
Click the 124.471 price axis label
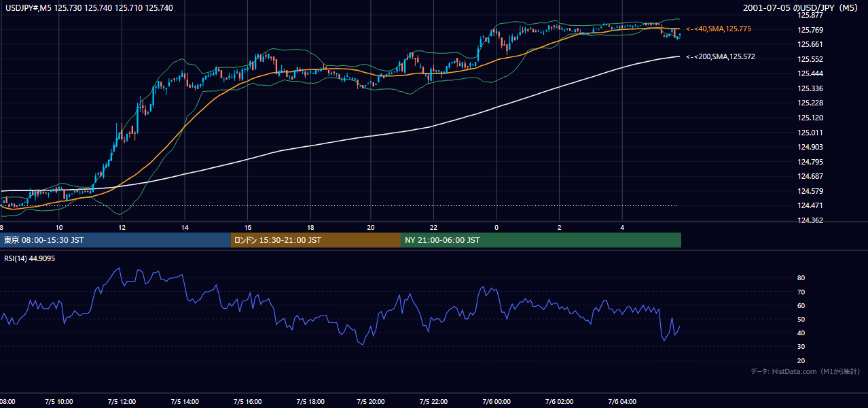(x=810, y=206)
